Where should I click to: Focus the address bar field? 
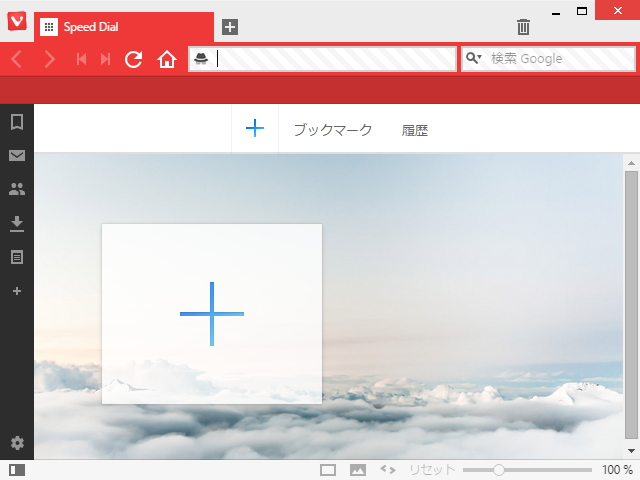322,59
